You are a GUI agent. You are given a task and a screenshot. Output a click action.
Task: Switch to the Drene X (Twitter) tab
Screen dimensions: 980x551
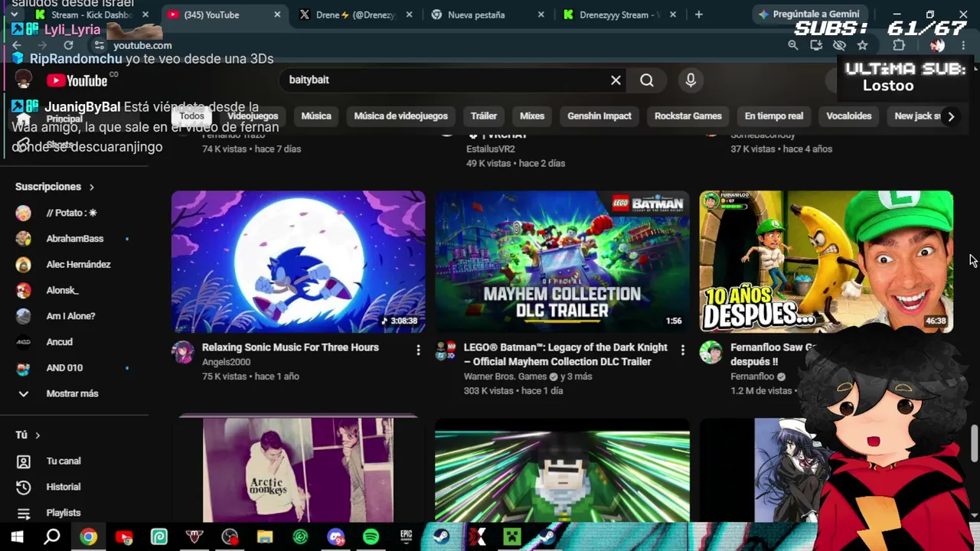tap(356, 15)
